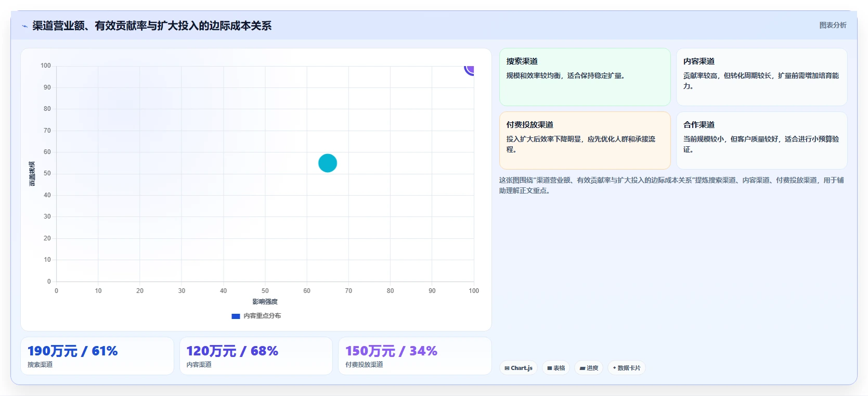Click the description starting 投入扩大后效率下降明显
Image resolution: width=868 pixels, height=396 pixels.
coord(581,144)
